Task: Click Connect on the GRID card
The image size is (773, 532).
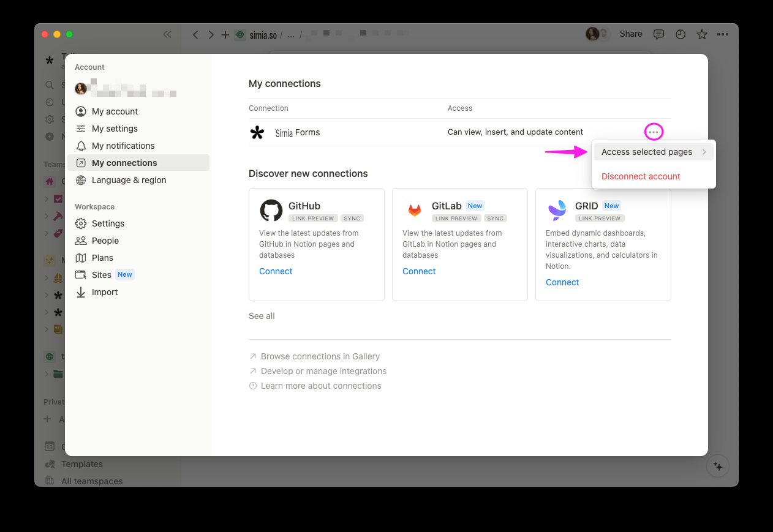Action: coord(562,282)
